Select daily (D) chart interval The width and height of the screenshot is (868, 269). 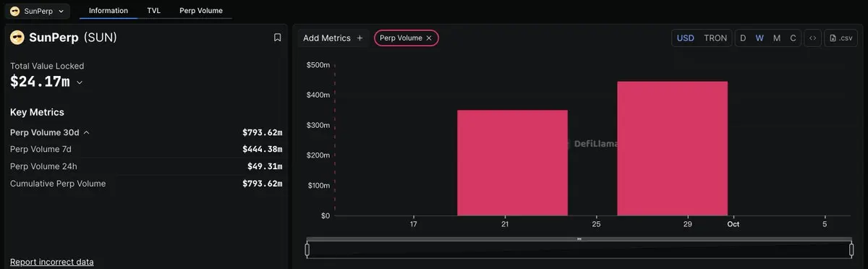coord(743,38)
